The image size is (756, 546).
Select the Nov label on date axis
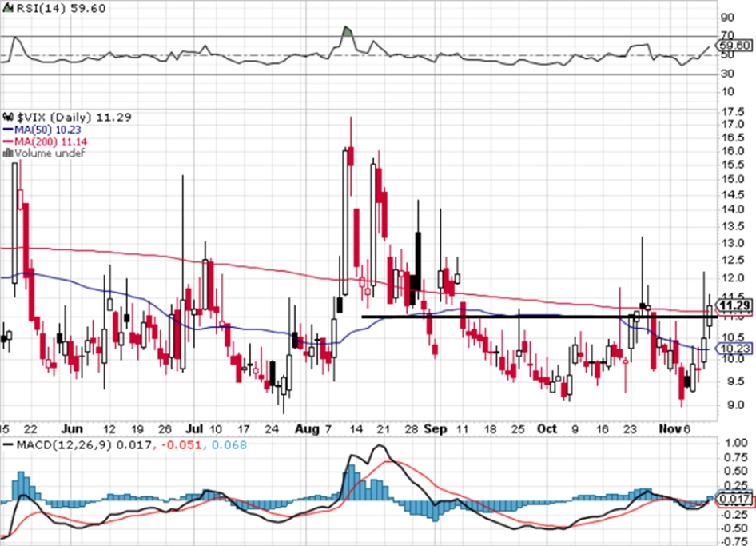670,428
